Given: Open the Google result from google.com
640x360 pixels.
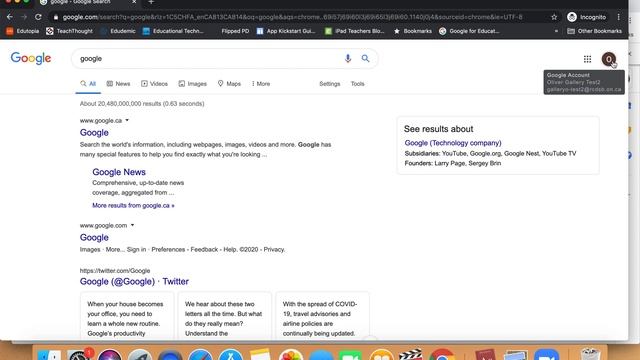Looking at the screenshot, I should pyautogui.click(x=94, y=238).
